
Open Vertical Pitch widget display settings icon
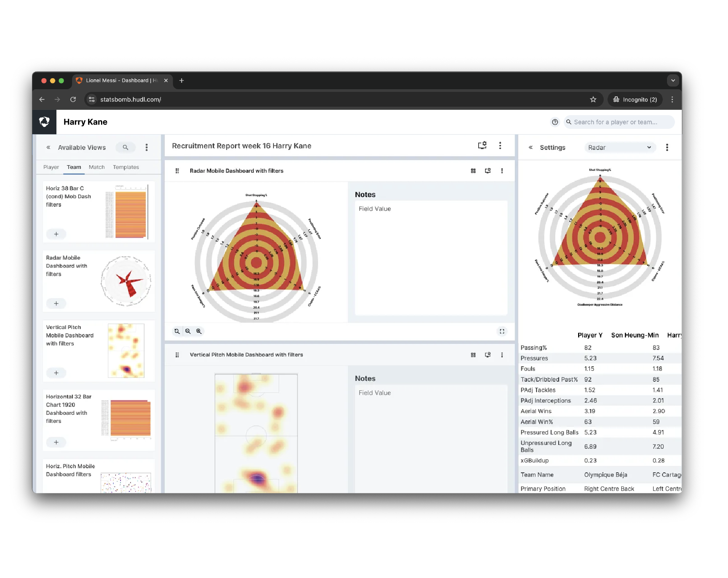point(488,355)
